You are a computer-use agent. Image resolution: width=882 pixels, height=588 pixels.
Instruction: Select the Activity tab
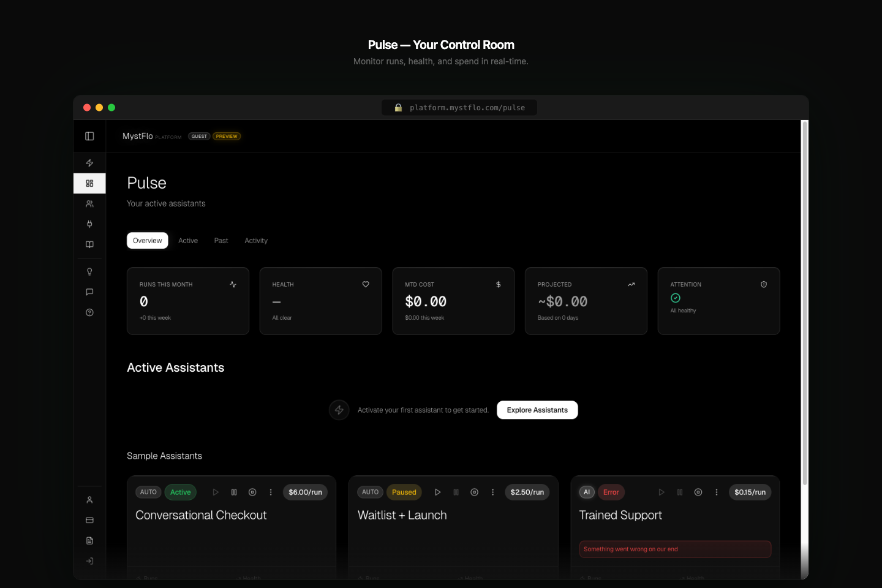click(256, 240)
